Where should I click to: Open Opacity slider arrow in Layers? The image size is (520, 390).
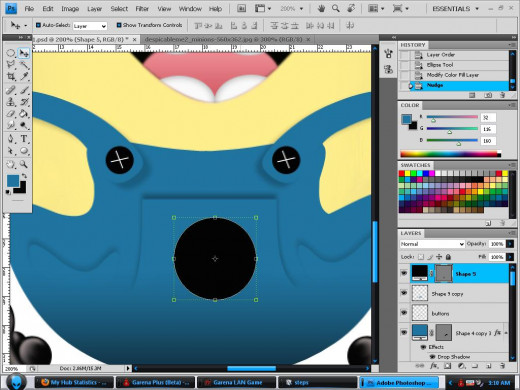click(510, 244)
